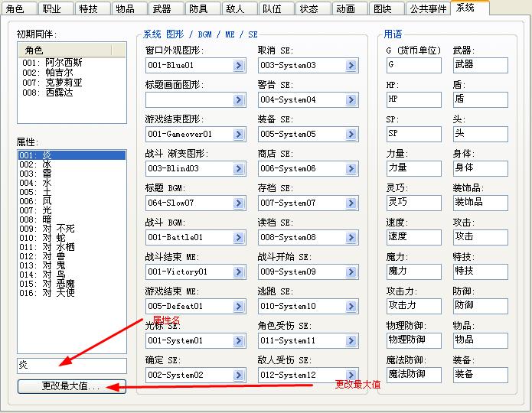The image size is (532, 413).
Task: Change 警告 SE 004-System04 via arrow
Action: 351,99
